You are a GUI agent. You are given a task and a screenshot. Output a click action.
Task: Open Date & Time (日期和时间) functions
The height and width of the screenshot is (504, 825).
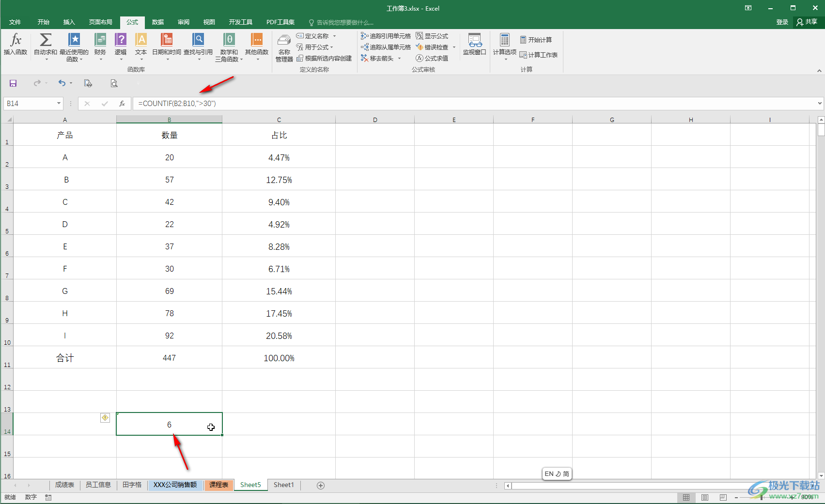coord(167,47)
